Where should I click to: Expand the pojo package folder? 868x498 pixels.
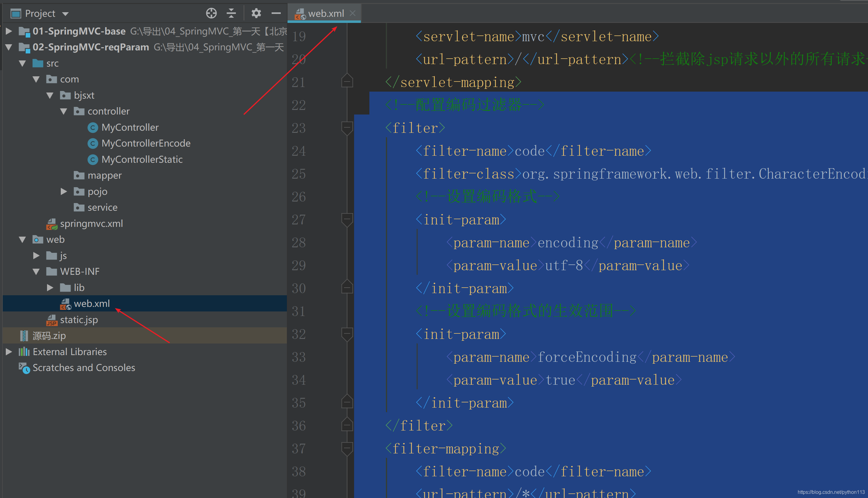[64, 191]
